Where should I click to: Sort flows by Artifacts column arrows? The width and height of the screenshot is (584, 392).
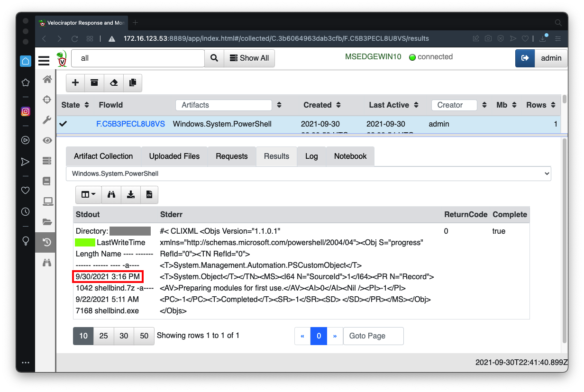[279, 105]
